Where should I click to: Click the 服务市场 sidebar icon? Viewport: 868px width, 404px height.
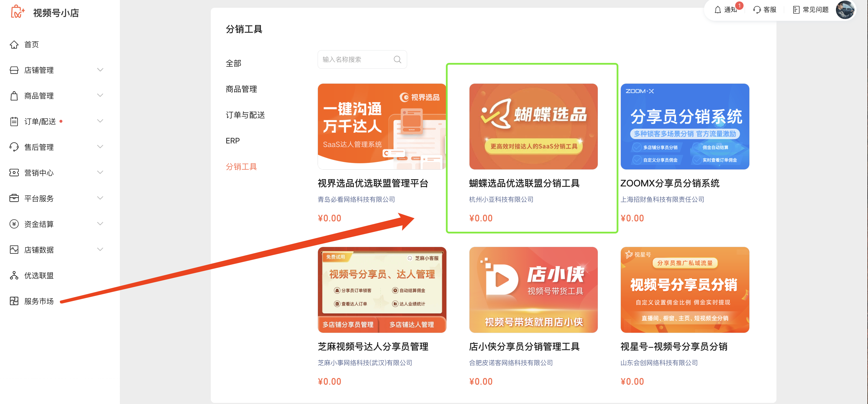(x=14, y=301)
